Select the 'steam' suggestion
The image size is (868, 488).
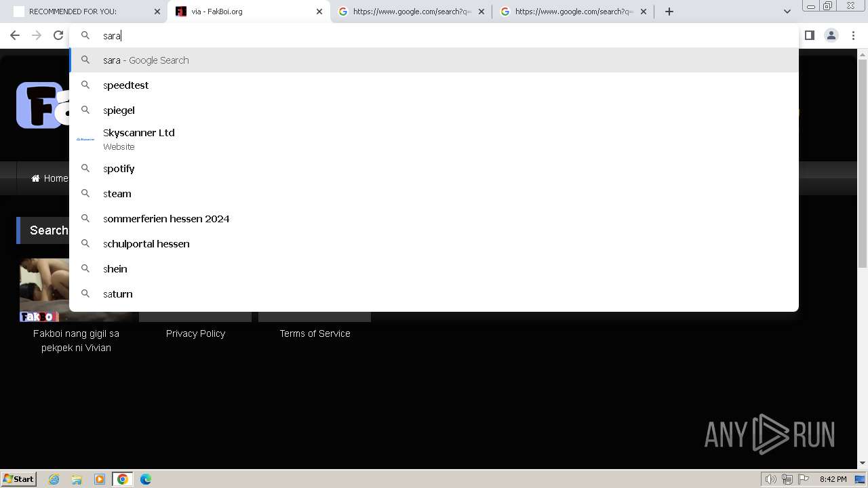(x=434, y=194)
